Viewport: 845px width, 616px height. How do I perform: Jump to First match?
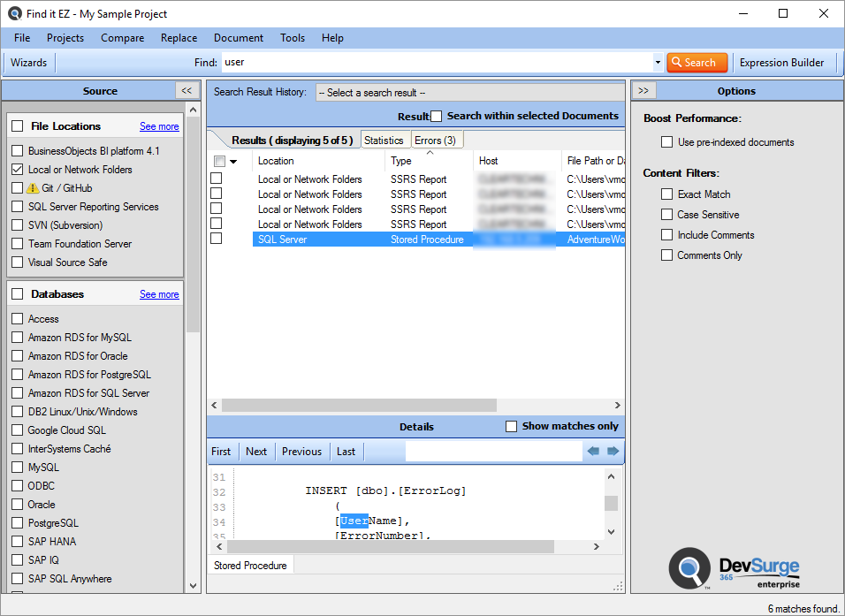(221, 452)
